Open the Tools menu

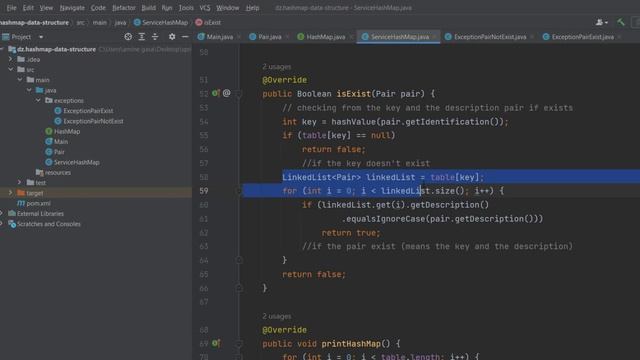click(x=186, y=8)
